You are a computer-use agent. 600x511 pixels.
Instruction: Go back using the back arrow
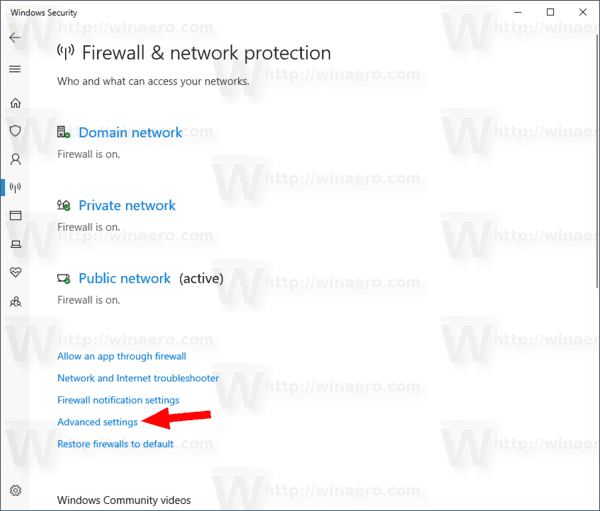point(15,38)
